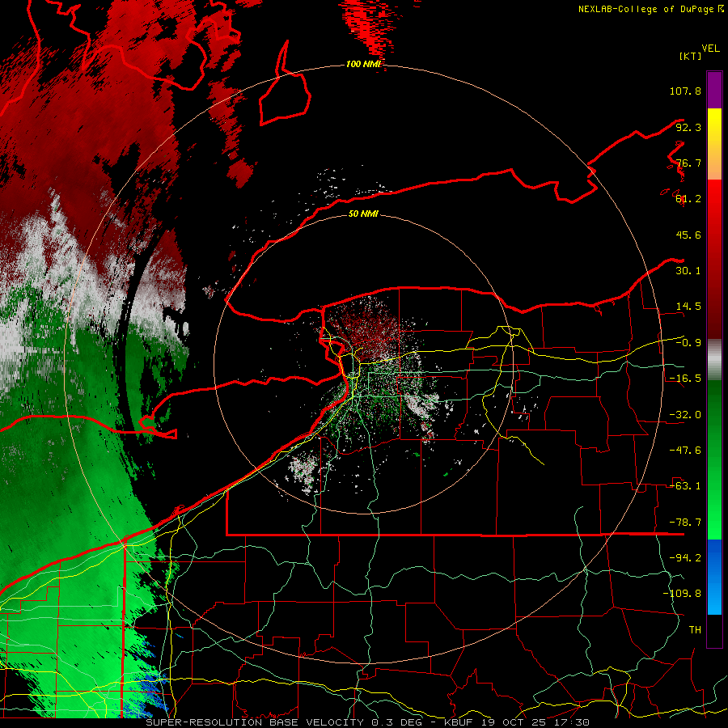Select the 61.2 legend value
728x728 pixels.
click(x=688, y=199)
